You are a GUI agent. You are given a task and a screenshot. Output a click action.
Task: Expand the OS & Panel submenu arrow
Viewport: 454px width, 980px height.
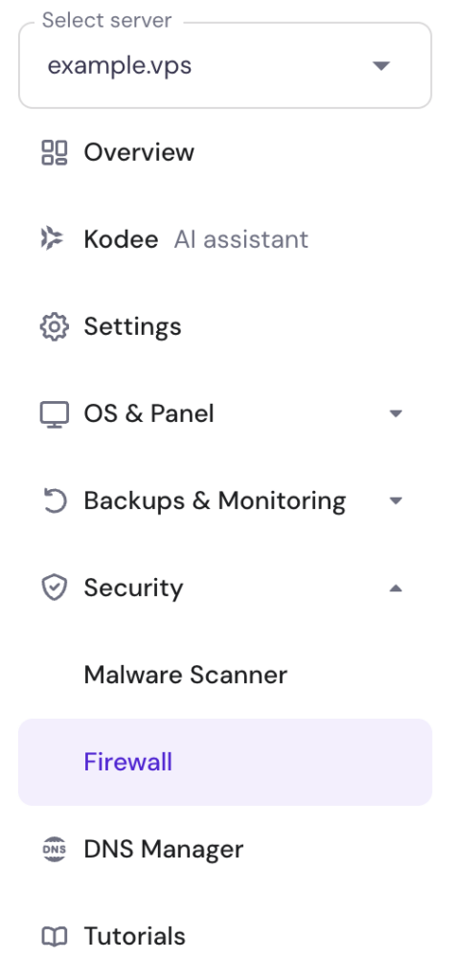pos(396,413)
